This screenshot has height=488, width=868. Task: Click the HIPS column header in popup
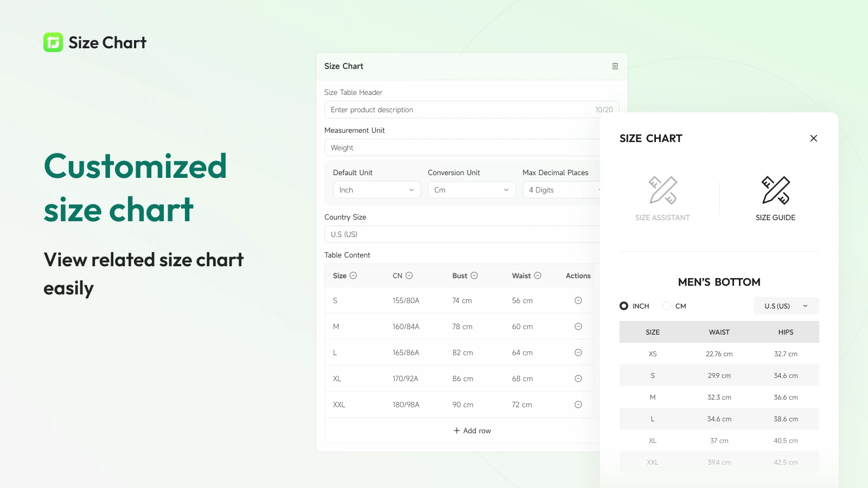click(x=786, y=332)
